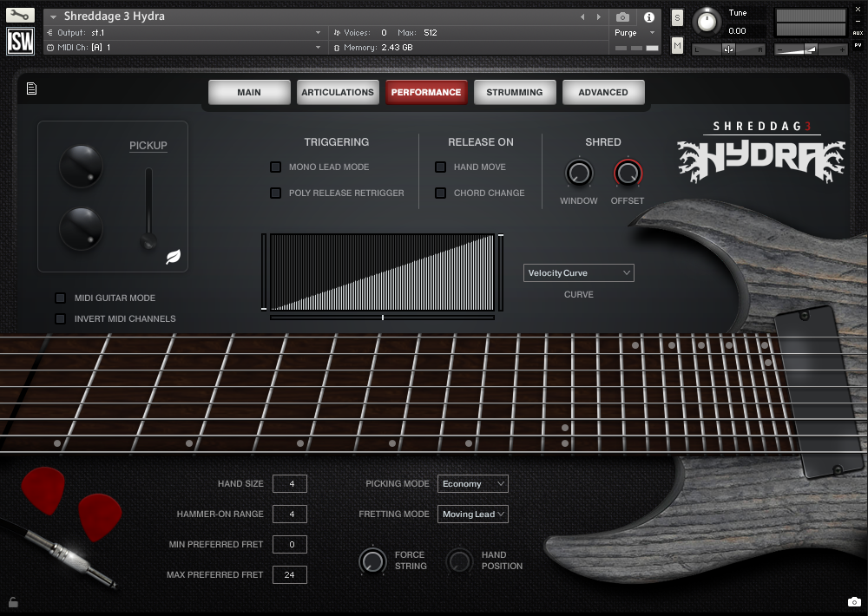Image resolution: width=868 pixels, height=616 pixels.
Task: Click the Advanced tab button
Action: pos(603,92)
